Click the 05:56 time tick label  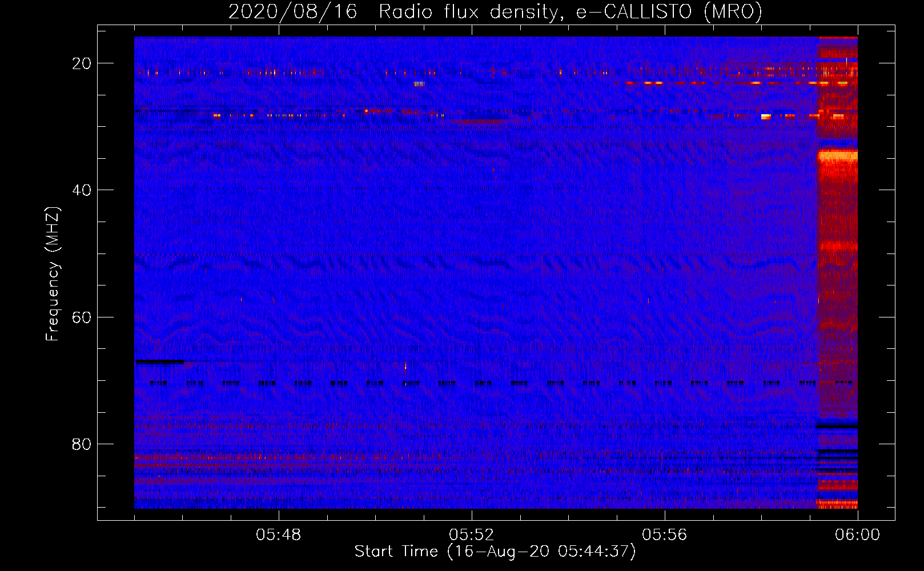[665, 535]
